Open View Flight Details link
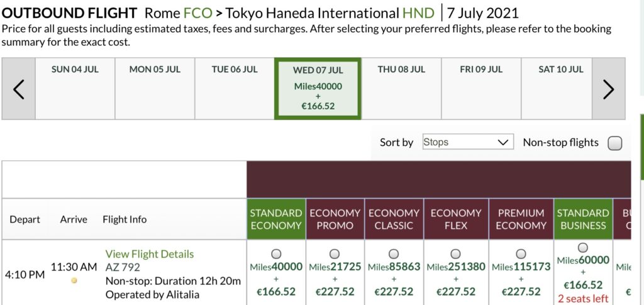Image resolution: width=644 pixels, height=305 pixels. coord(149,254)
